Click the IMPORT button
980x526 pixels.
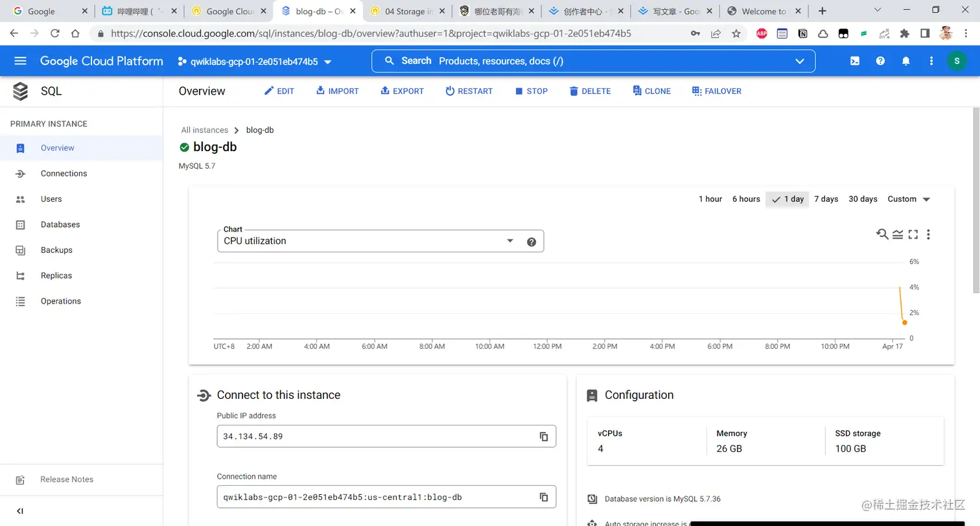click(337, 91)
